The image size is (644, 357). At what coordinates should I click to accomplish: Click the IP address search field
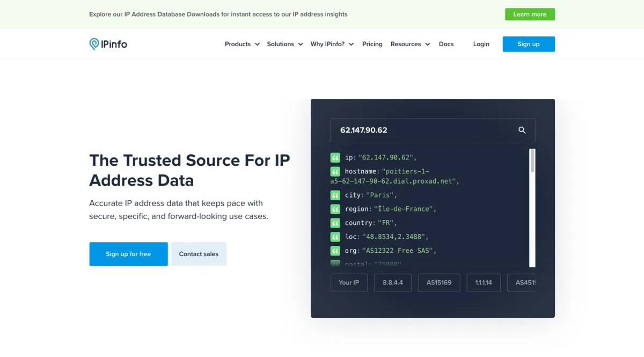click(424, 130)
